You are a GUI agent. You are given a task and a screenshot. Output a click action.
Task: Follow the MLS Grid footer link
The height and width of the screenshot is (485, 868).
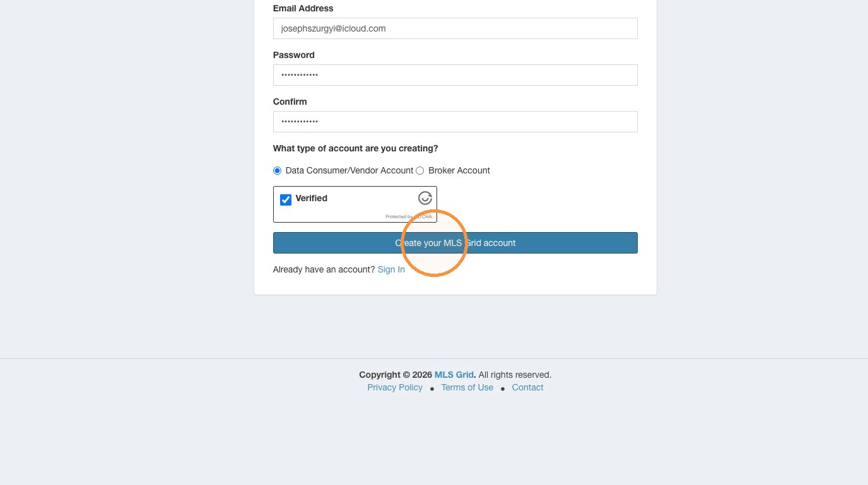tap(454, 375)
